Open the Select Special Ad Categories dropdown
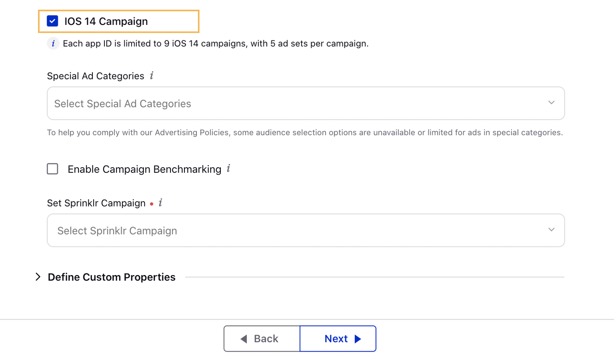The image size is (614, 364). click(x=306, y=103)
